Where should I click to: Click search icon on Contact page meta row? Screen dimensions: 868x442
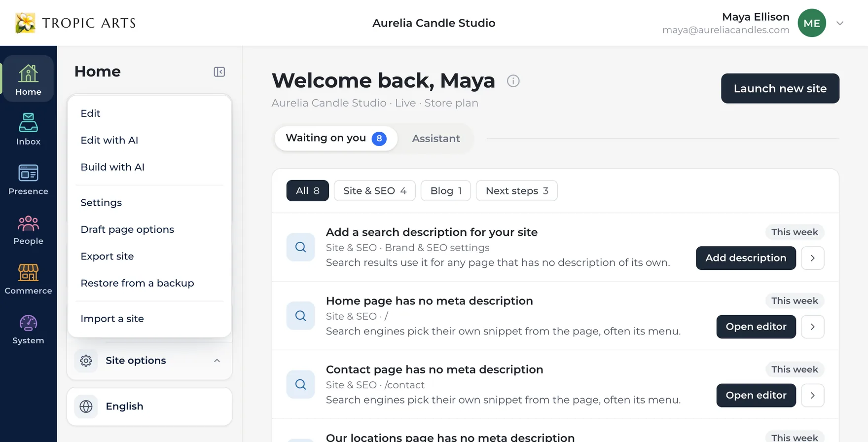(x=301, y=384)
